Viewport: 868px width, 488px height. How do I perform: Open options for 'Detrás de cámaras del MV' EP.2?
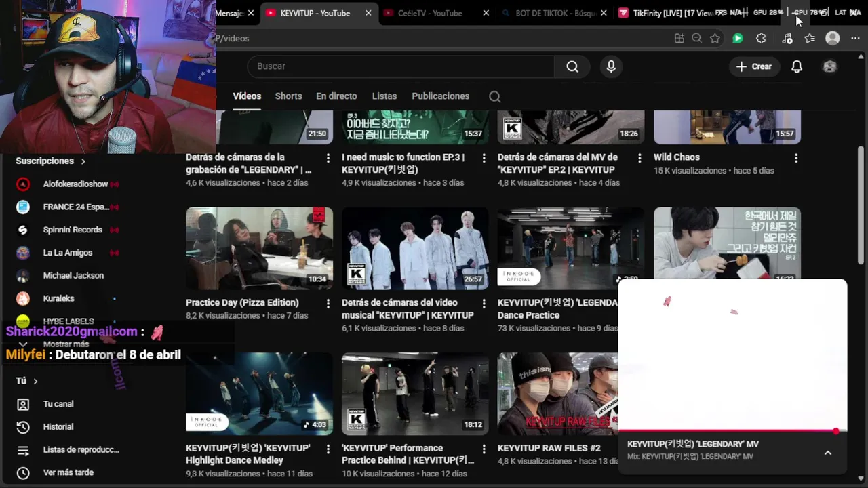[x=639, y=158]
